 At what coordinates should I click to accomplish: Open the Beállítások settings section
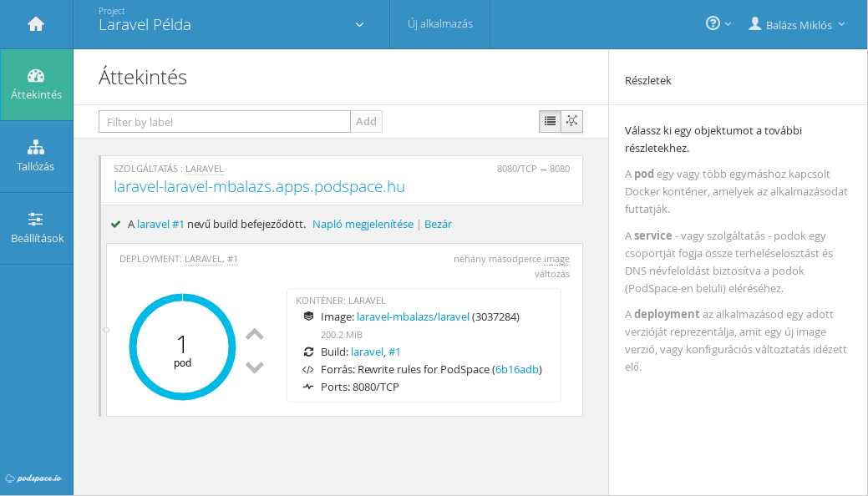pyautogui.click(x=37, y=229)
